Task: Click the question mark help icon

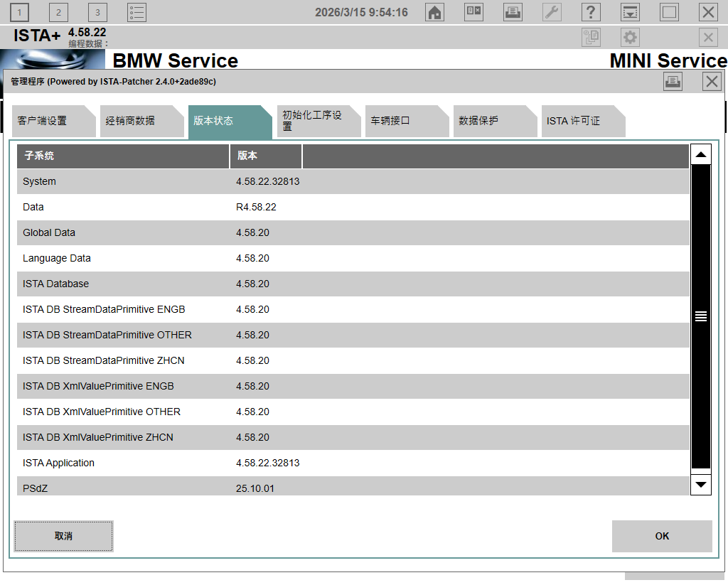Action: 591,12
